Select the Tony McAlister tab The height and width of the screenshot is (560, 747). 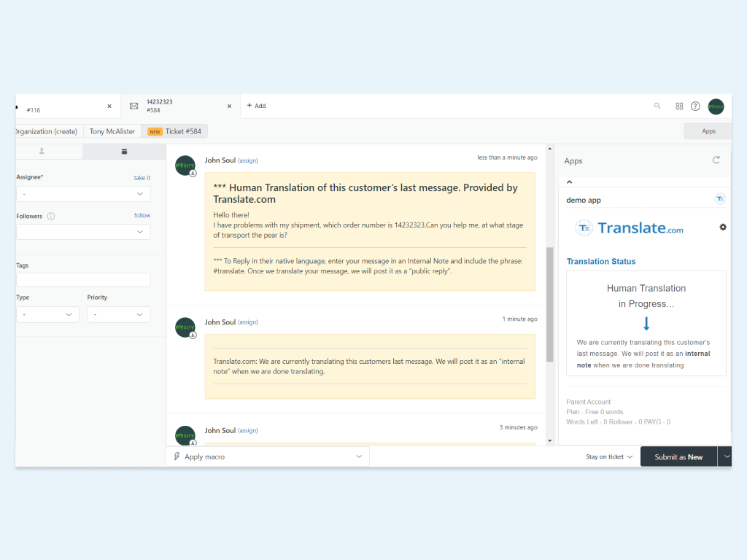[112, 131]
